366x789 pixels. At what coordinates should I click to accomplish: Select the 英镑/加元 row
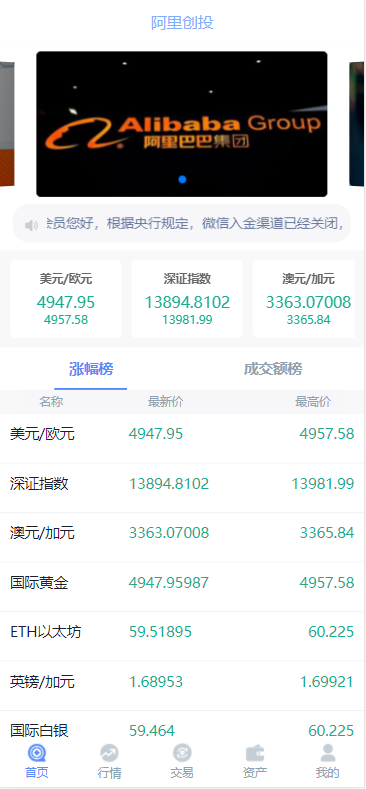pos(182,685)
